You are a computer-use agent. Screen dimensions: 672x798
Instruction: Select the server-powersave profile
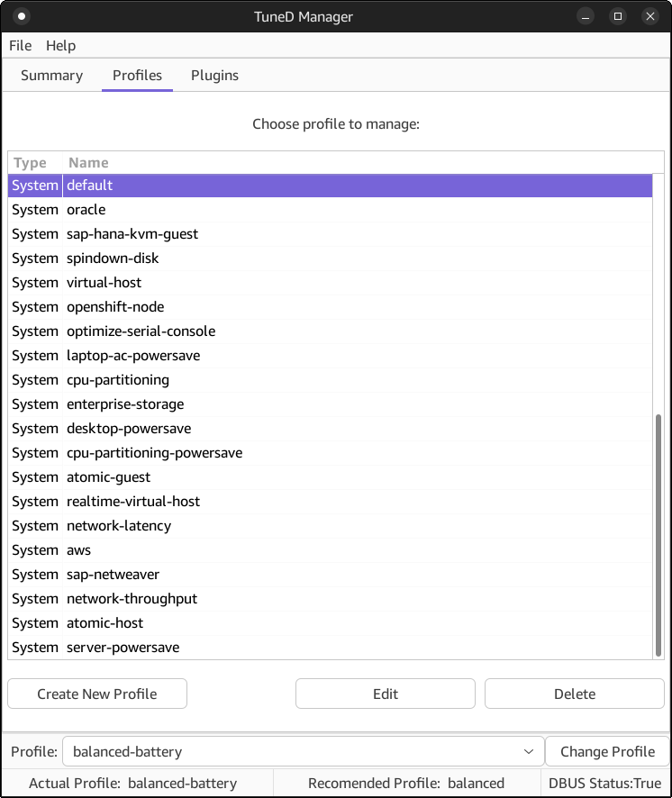coord(330,648)
